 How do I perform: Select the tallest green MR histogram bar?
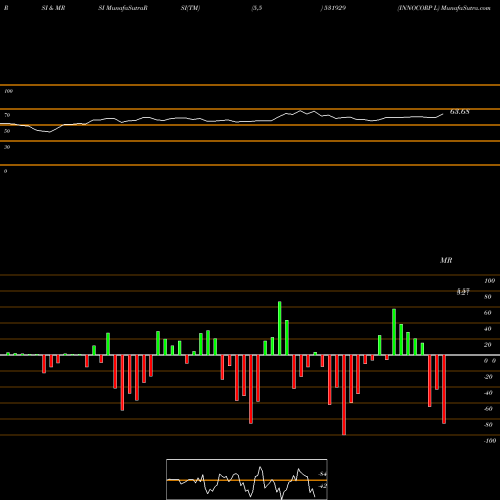click(280, 328)
